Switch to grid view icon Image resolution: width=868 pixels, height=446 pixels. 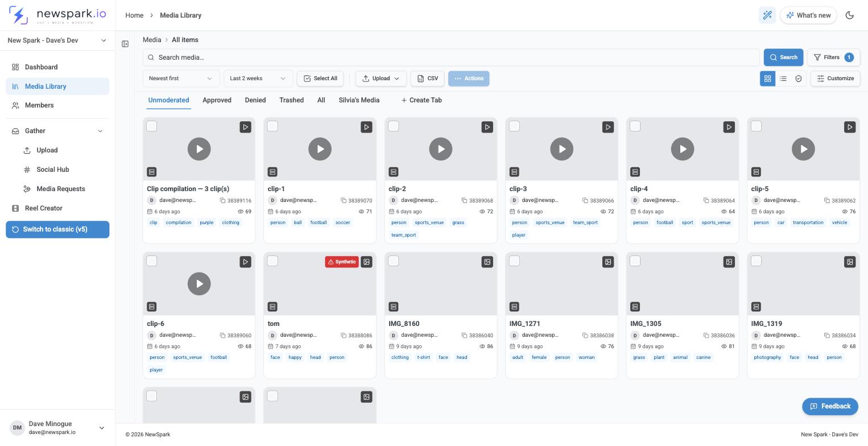(x=767, y=79)
